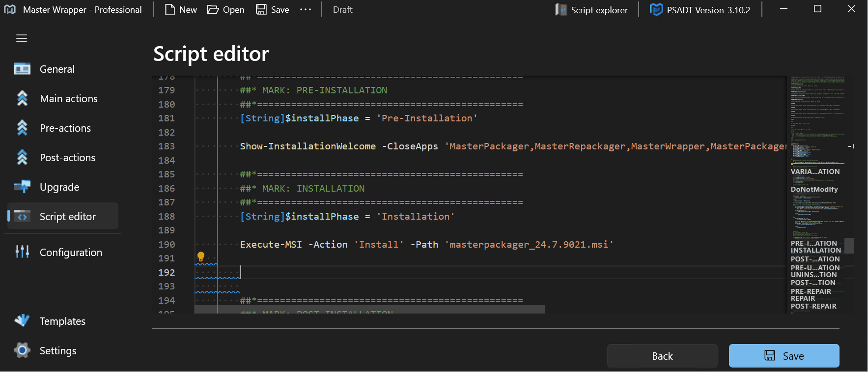
Task: Click the New file icon
Action: click(170, 9)
